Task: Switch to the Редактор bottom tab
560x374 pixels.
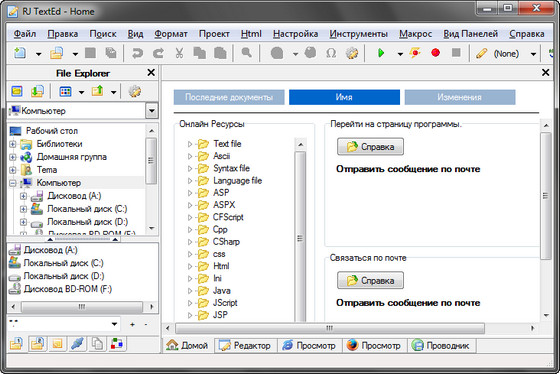Action: point(245,345)
